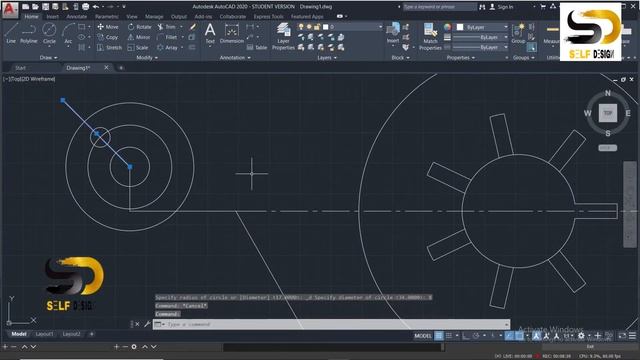The width and height of the screenshot is (640, 360).
Task: Toggle MODEL space button
Action: click(x=423, y=336)
